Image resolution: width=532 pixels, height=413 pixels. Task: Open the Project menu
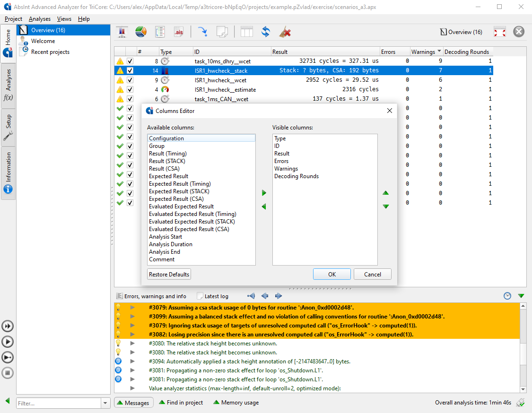(13, 19)
